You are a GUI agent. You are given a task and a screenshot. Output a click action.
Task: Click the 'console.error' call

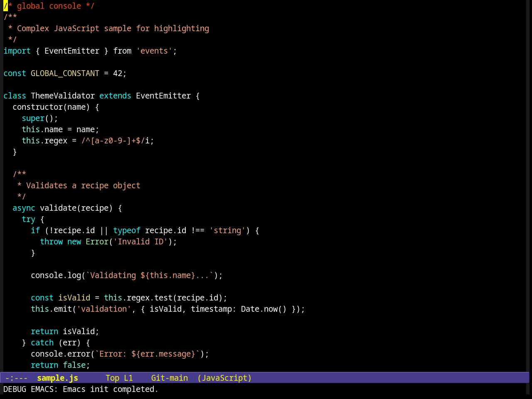pyautogui.click(x=60, y=354)
